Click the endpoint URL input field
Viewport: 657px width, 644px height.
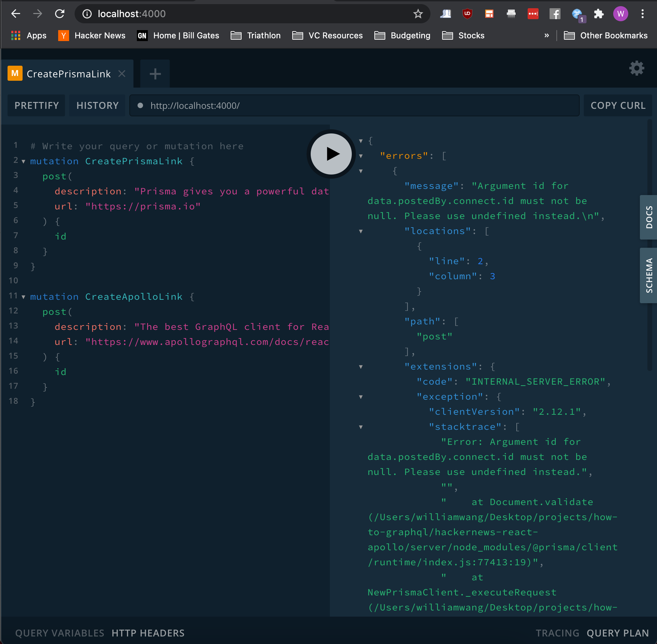pos(355,105)
